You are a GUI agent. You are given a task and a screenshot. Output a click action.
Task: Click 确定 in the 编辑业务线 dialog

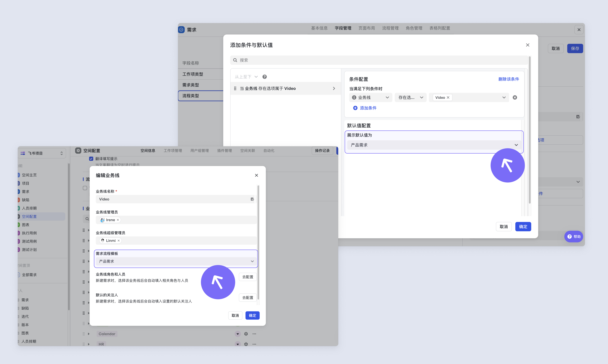pyautogui.click(x=252, y=315)
